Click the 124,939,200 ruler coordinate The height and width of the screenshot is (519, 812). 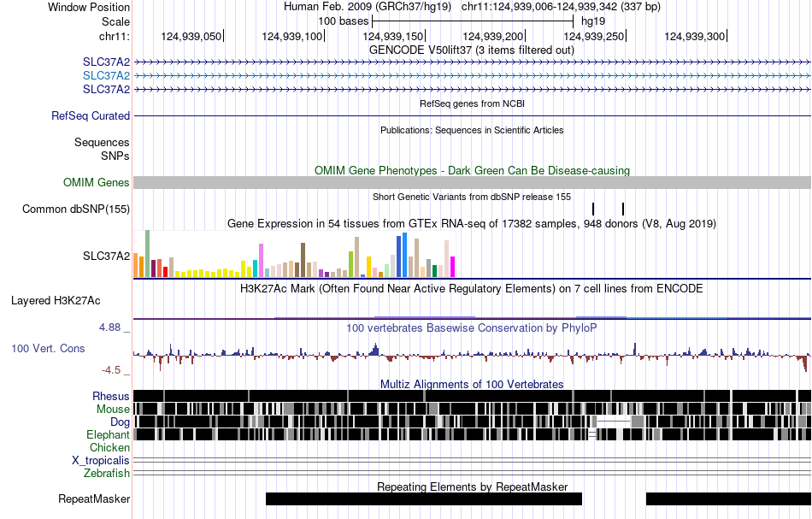(493, 36)
